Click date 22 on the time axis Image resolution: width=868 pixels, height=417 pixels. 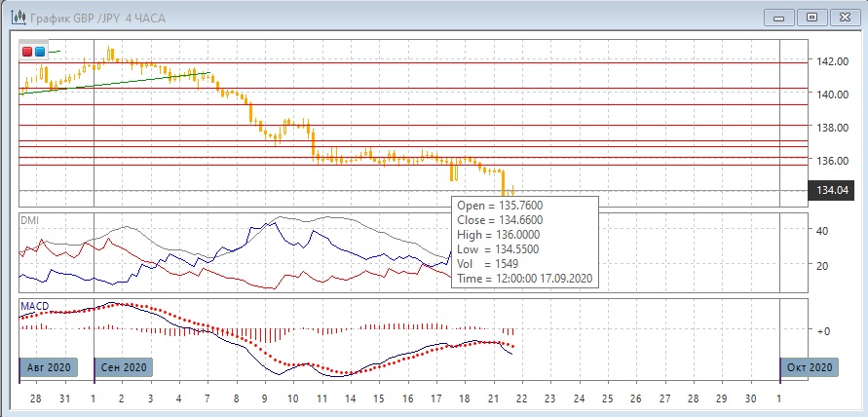click(x=521, y=399)
